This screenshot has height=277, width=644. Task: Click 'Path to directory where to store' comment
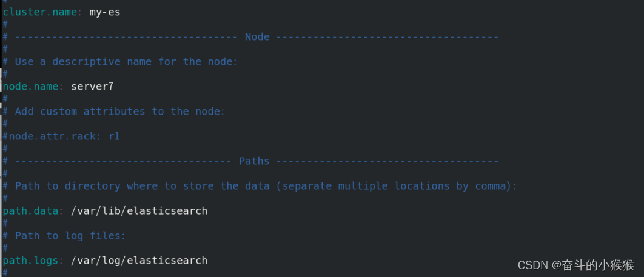point(260,186)
